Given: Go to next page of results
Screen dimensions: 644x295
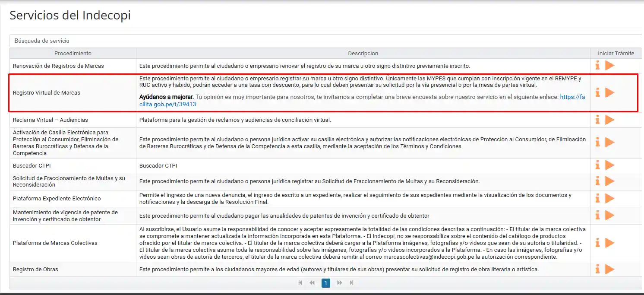Looking at the screenshot, I should (x=340, y=283).
